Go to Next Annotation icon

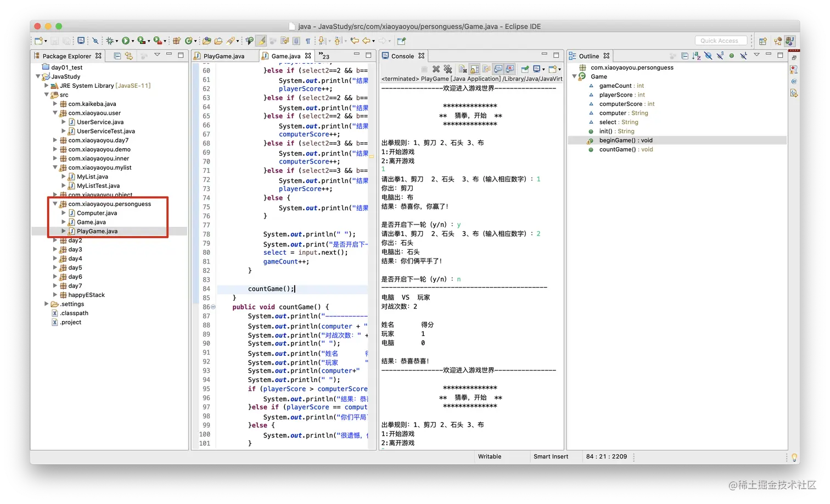click(x=322, y=41)
